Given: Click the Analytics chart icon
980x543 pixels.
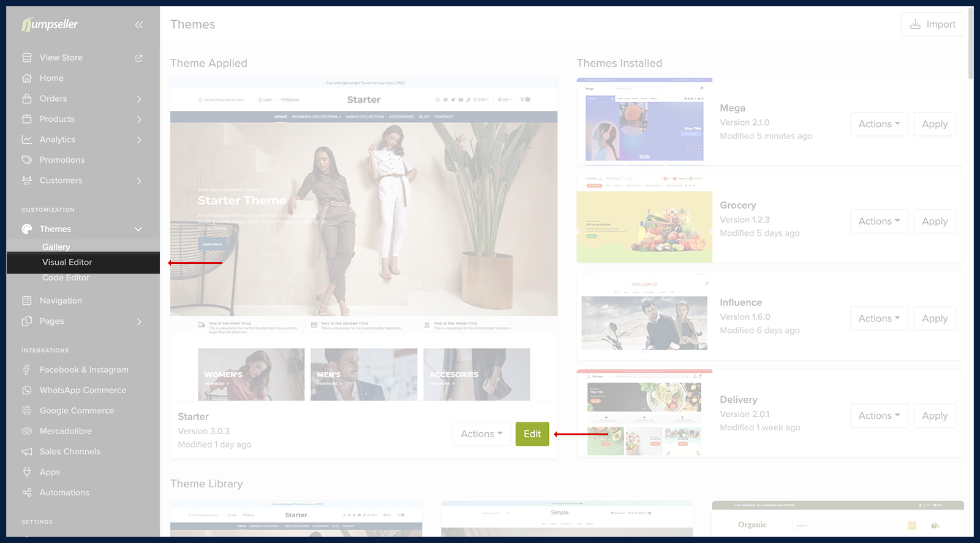Looking at the screenshot, I should click(x=27, y=140).
